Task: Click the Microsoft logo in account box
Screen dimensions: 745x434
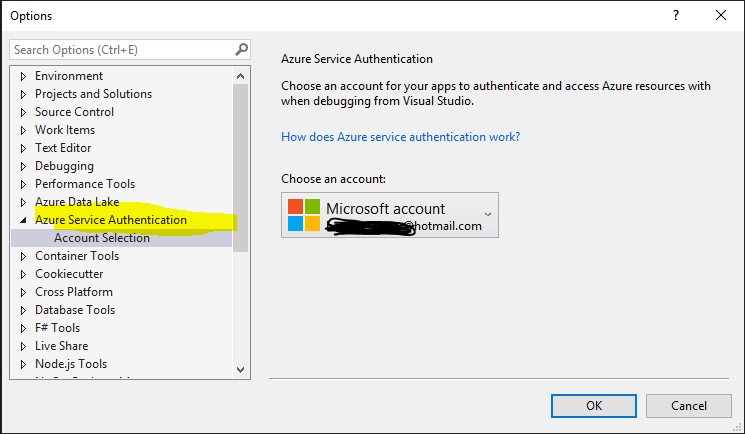Action: [x=304, y=215]
